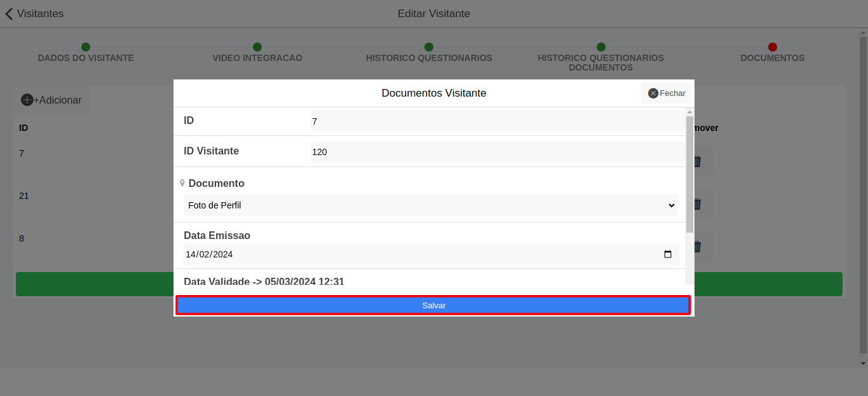Click the Data Emissao date value 14/02/2024
Screen dimensions: 868x396
pos(210,254)
